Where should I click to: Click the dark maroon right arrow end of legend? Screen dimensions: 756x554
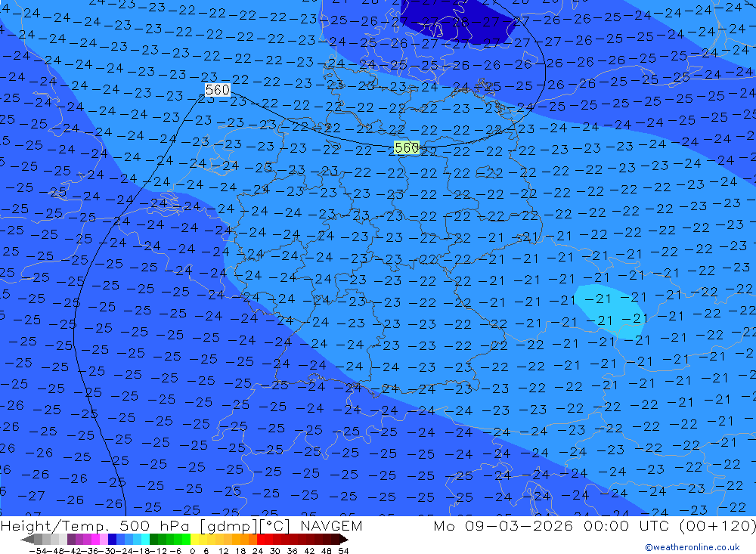(344, 539)
